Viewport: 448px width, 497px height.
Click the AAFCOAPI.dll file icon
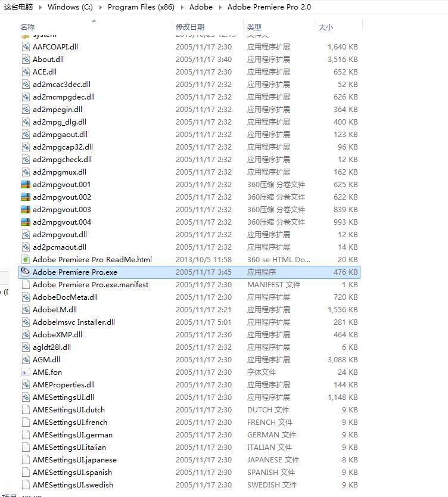coord(26,47)
